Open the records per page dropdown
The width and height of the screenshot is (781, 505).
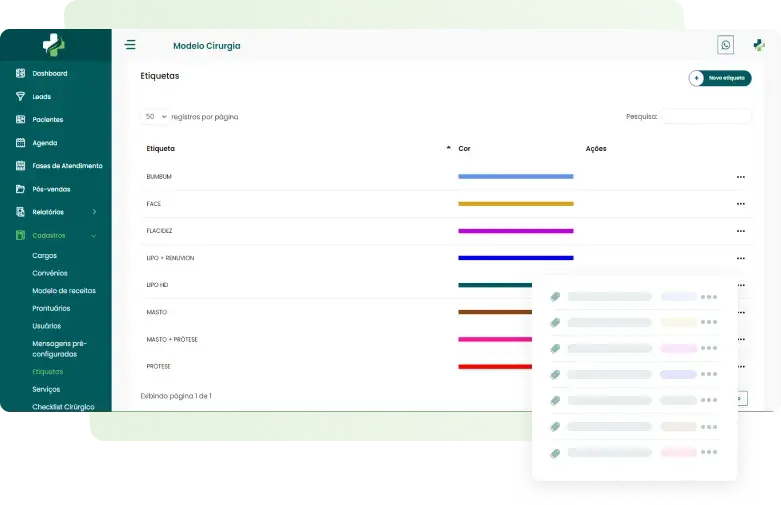(155, 117)
